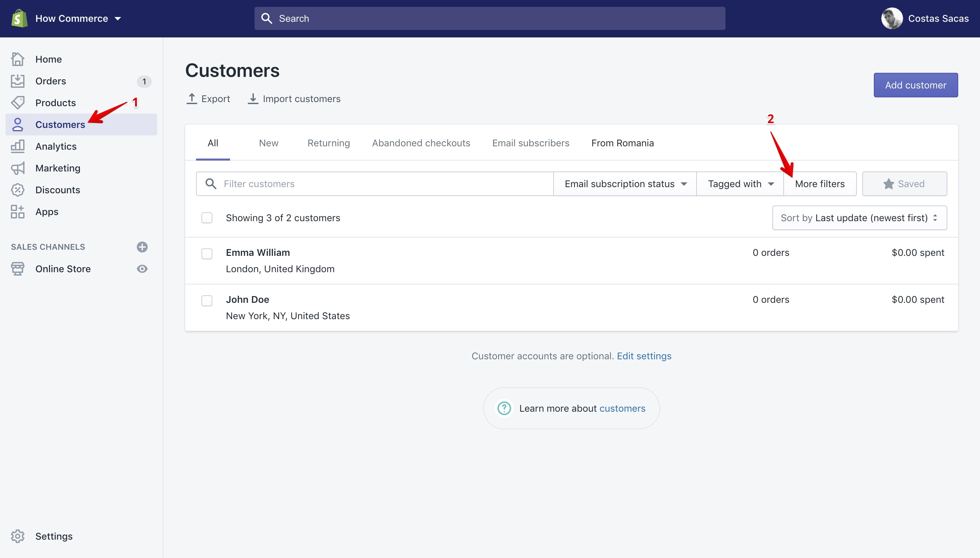Open the Tagged with dropdown
Image resolution: width=980 pixels, height=558 pixels.
click(740, 184)
